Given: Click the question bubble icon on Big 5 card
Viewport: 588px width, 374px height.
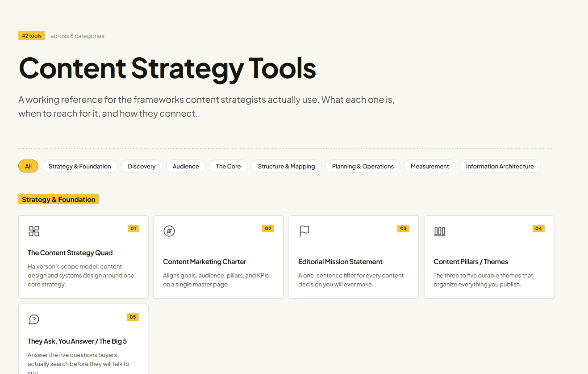Looking at the screenshot, I should click(x=34, y=319).
